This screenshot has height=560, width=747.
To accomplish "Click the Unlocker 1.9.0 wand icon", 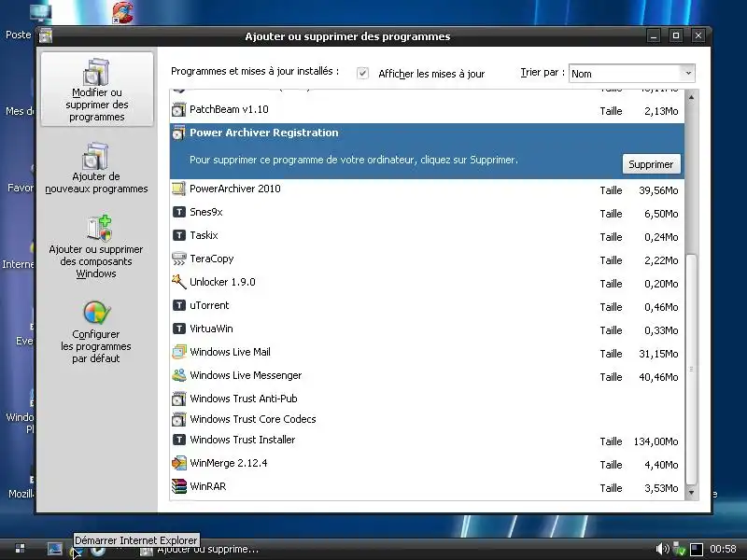I will (x=178, y=282).
